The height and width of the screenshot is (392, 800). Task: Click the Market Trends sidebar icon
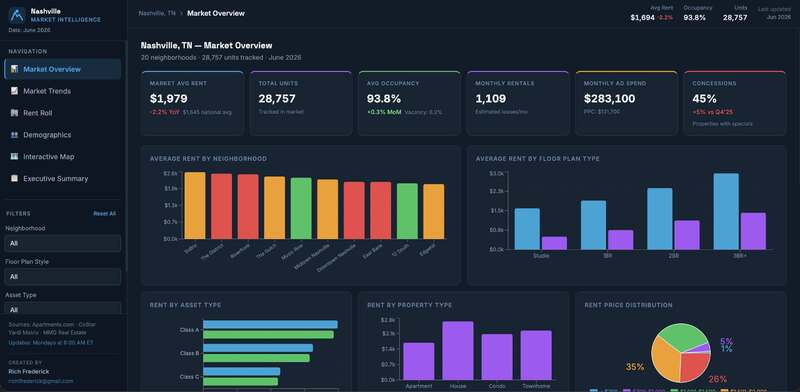point(14,91)
